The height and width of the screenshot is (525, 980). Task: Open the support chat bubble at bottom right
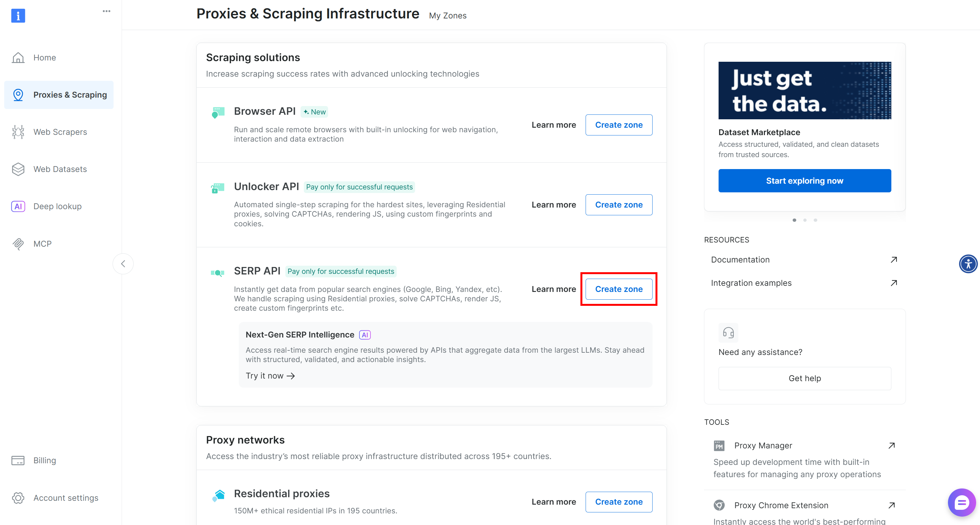[962, 502]
